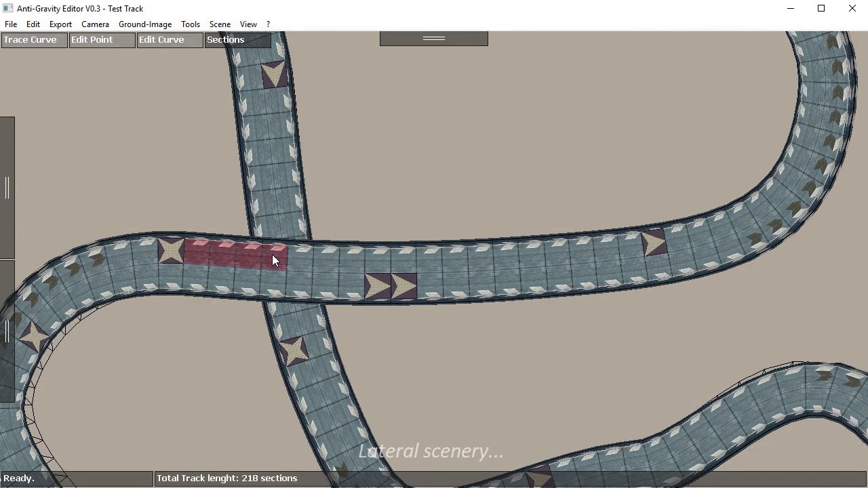Click the star pad on lower crossing track
The image size is (868, 488).
294,350
